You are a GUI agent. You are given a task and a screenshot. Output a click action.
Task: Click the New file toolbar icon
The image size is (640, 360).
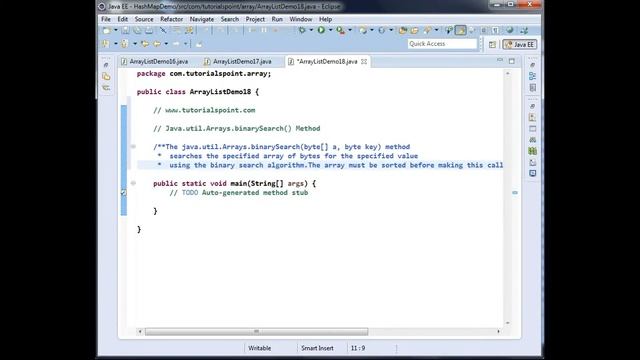click(x=106, y=30)
